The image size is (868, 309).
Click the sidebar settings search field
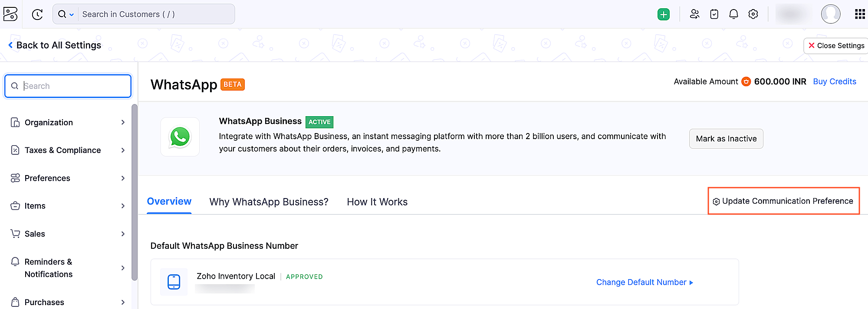coord(68,86)
